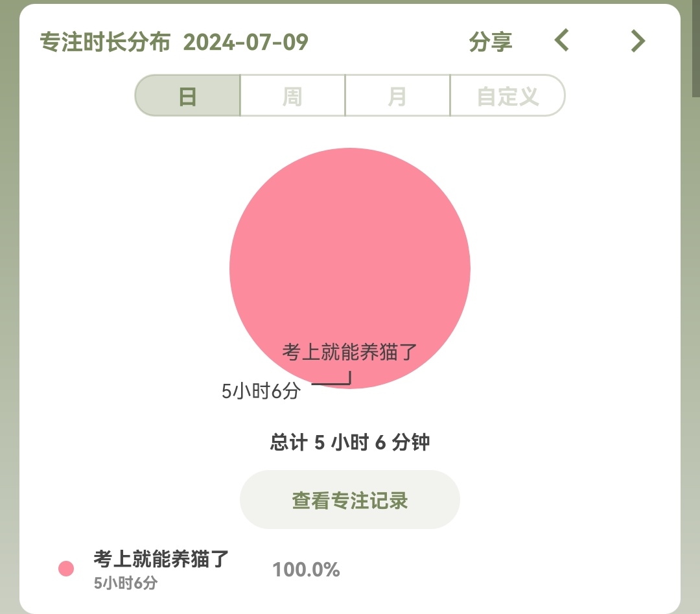
Task: Click the 总计 5 小时 6 分钟 total text
Action: [350, 443]
